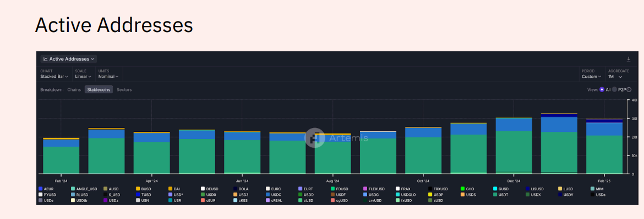Click the chart icon beside Active Addresses

tap(46, 59)
